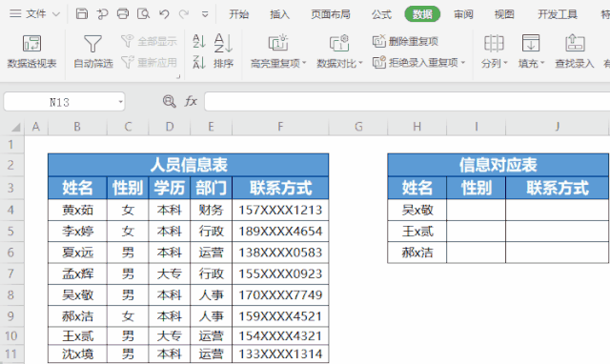
Task: Click cell containing 黄x茹
Action: click(x=77, y=210)
